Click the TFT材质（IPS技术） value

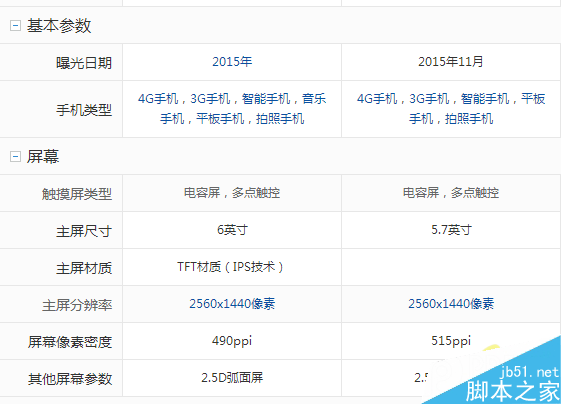(x=231, y=267)
